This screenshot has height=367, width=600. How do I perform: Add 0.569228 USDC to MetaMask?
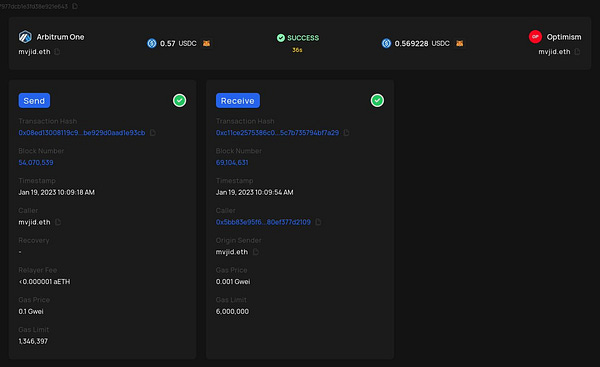point(460,43)
